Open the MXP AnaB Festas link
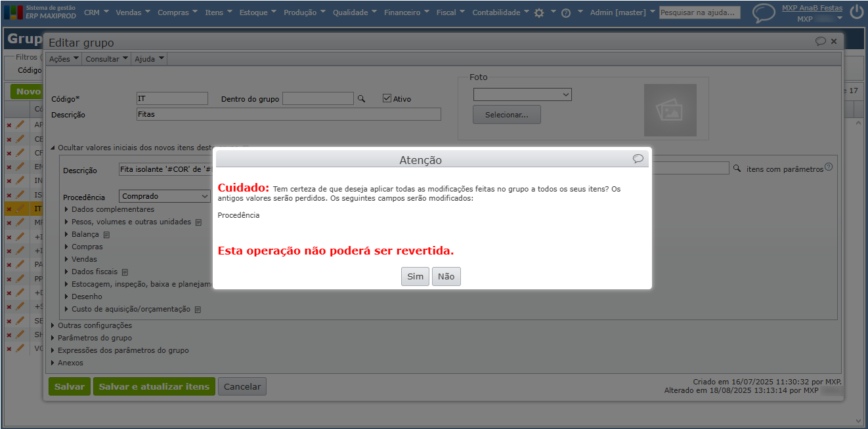Screen dimensions: 868x429 click(x=812, y=8)
